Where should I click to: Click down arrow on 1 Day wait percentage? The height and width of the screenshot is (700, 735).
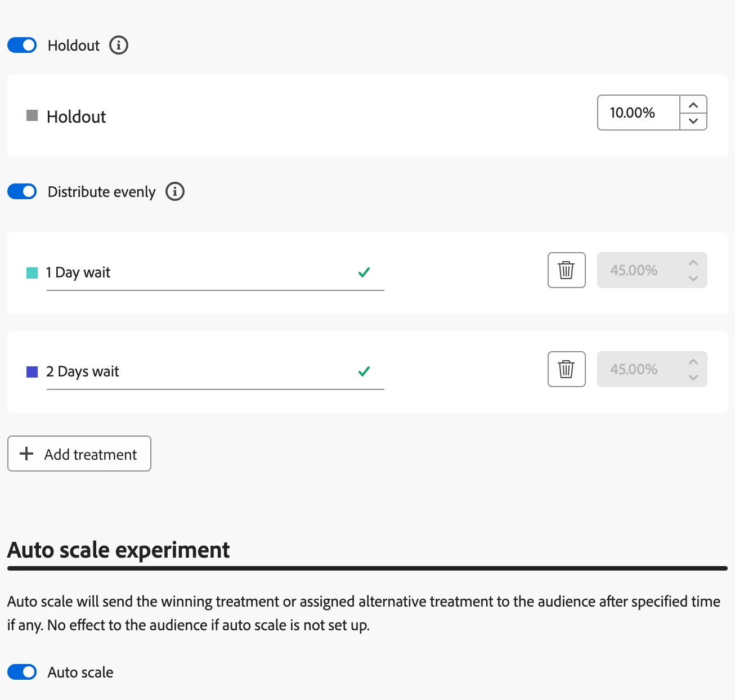click(x=693, y=279)
